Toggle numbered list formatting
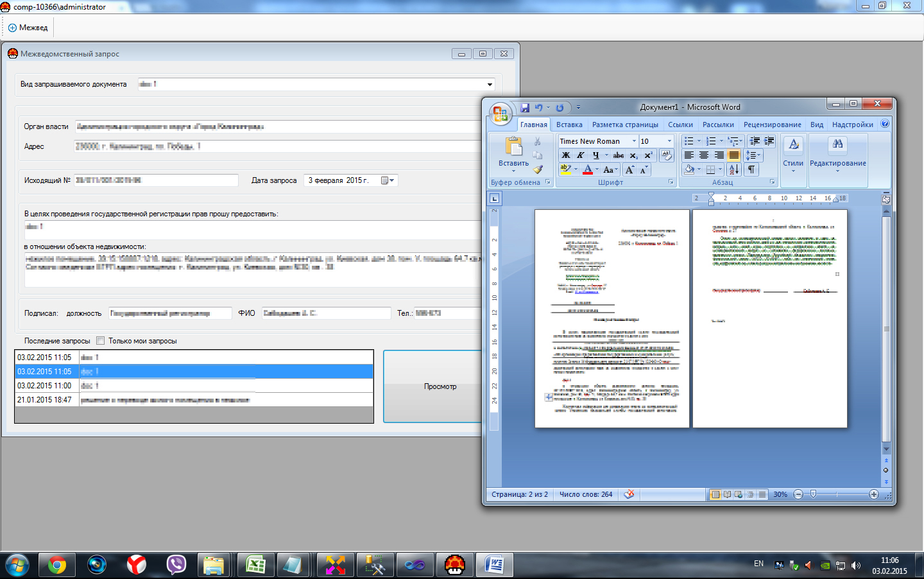 coord(711,141)
